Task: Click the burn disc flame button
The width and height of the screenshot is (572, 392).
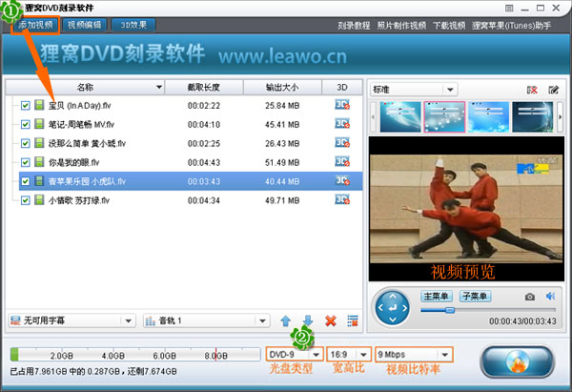Action: point(518,361)
